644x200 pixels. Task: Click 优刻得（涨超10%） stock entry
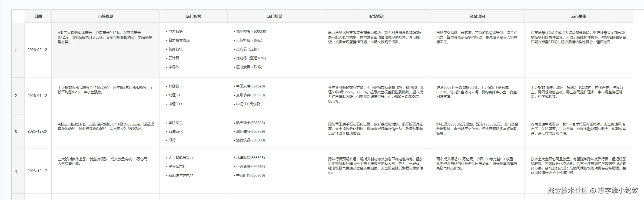pyautogui.click(x=250, y=58)
